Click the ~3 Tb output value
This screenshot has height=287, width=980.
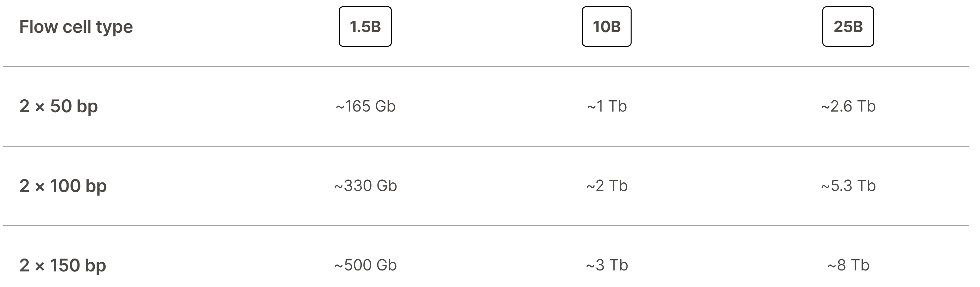(x=607, y=265)
